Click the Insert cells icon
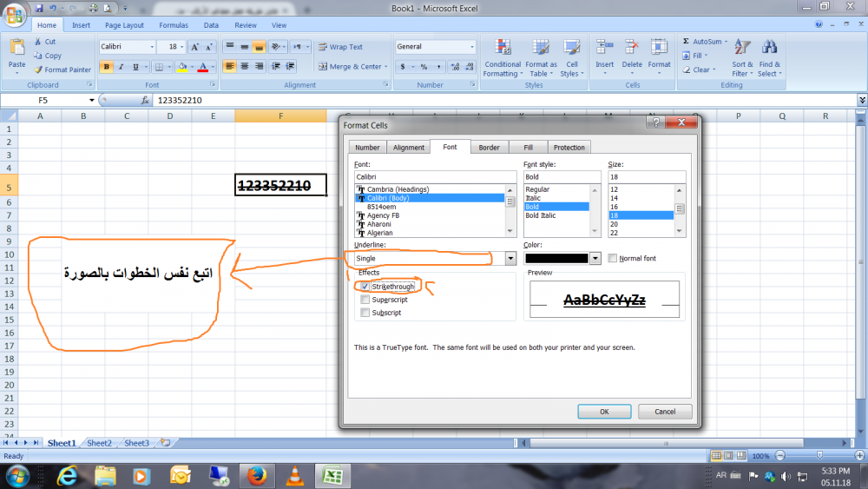868x489 pixels. (x=604, y=49)
